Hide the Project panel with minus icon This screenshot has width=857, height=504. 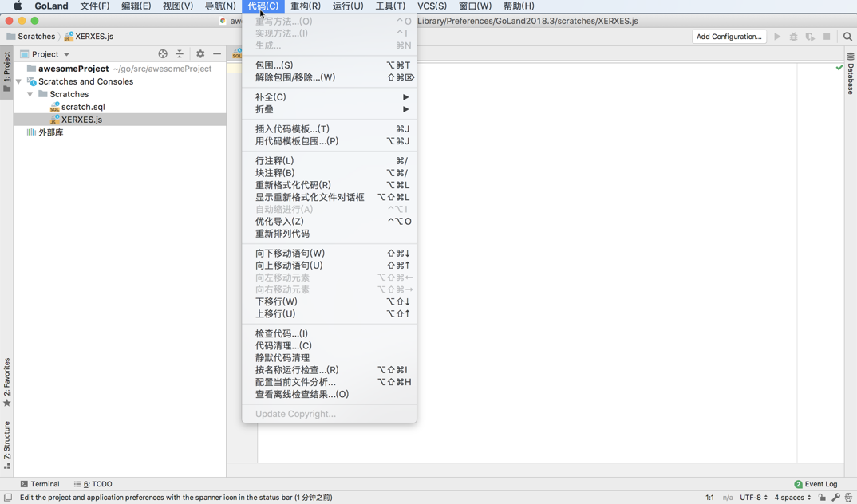[x=217, y=54]
